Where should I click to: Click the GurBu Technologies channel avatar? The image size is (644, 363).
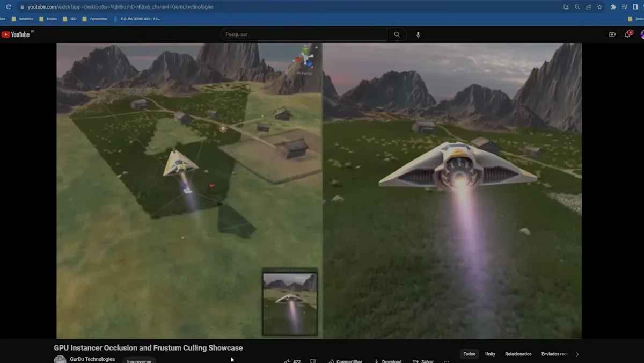coord(60,359)
